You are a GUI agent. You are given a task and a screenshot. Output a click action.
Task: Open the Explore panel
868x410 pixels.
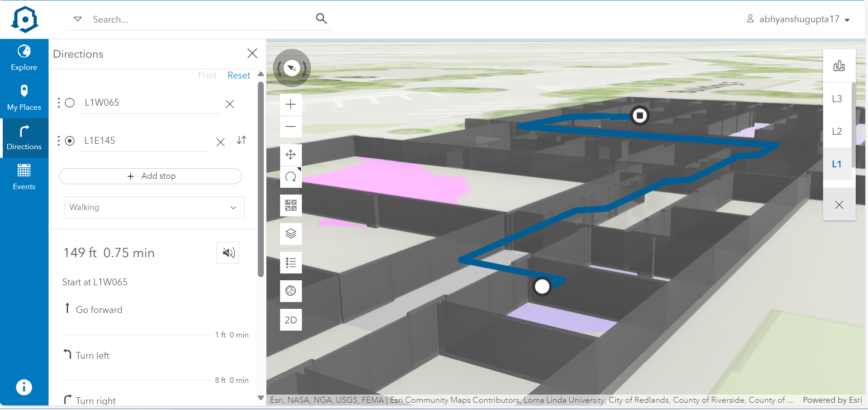(x=24, y=58)
